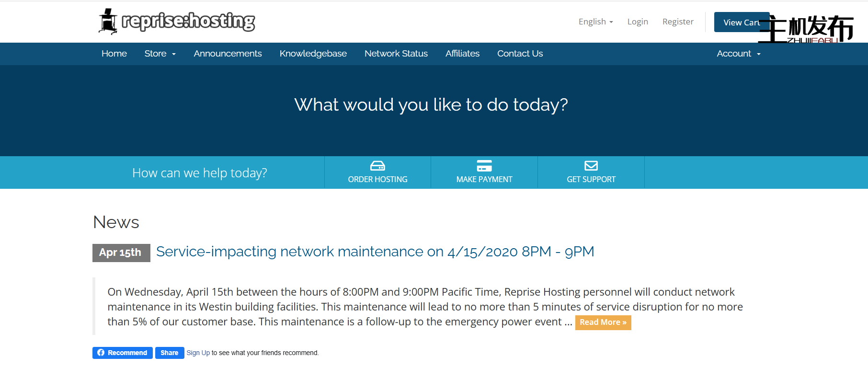Open the Knowledgebase menu item
Viewport: 868px width, 368px height.
(313, 54)
